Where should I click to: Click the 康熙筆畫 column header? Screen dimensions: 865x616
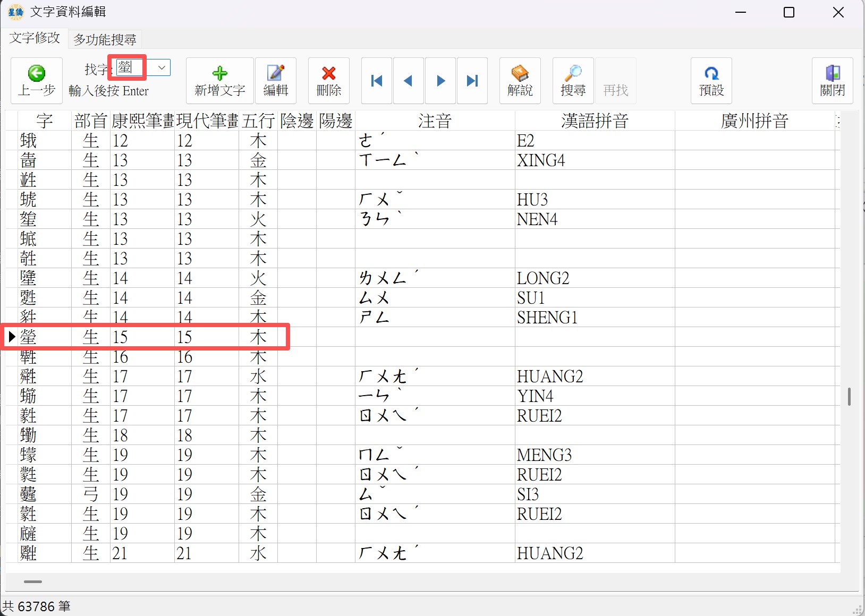(x=142, y=121)
